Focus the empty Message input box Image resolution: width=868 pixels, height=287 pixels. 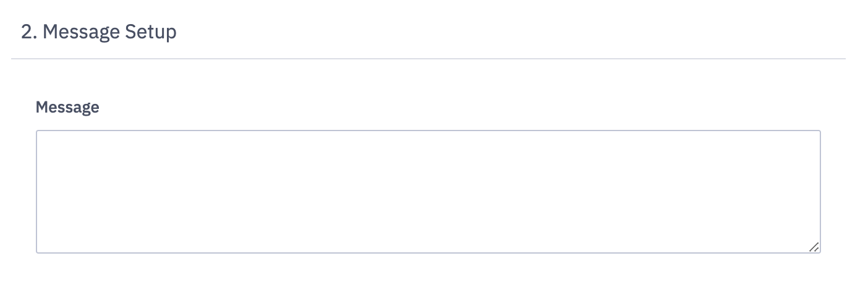pos(428,191)
